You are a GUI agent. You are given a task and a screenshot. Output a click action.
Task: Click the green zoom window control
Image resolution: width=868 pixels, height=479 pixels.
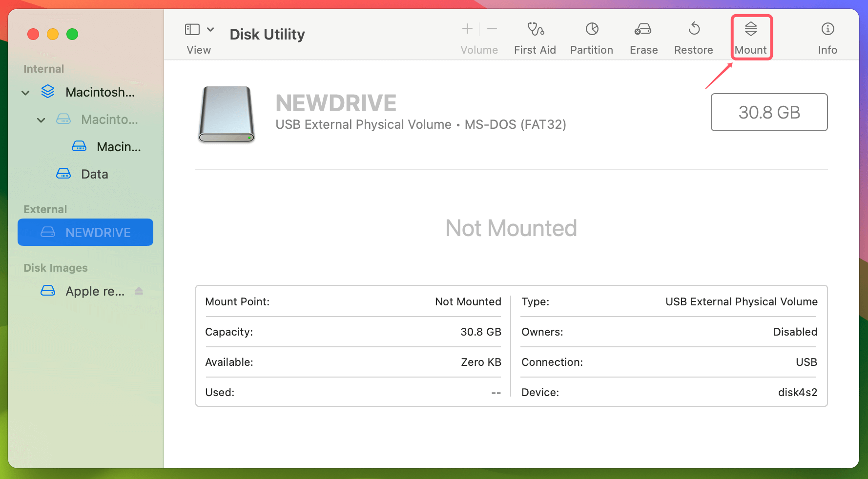[x=72, y=34]
